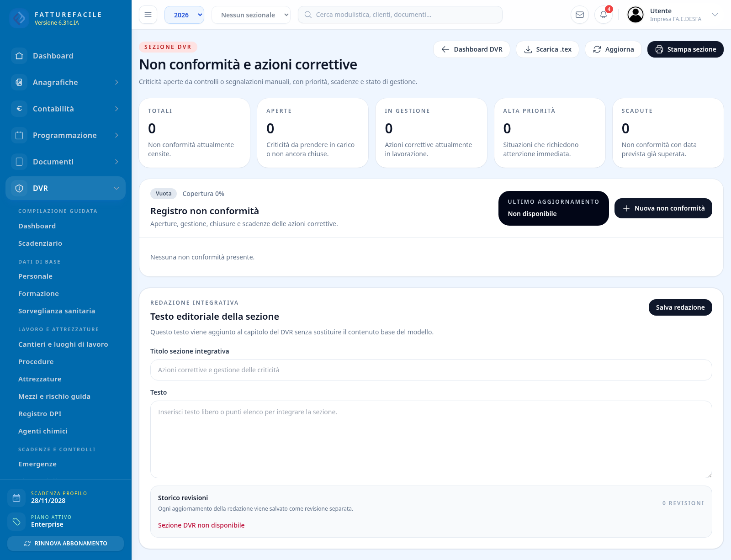Image resolution: width=731 pixels, height=560 pixels.
Task: Click Nuova non conformità button
Action: pos(663,208)
